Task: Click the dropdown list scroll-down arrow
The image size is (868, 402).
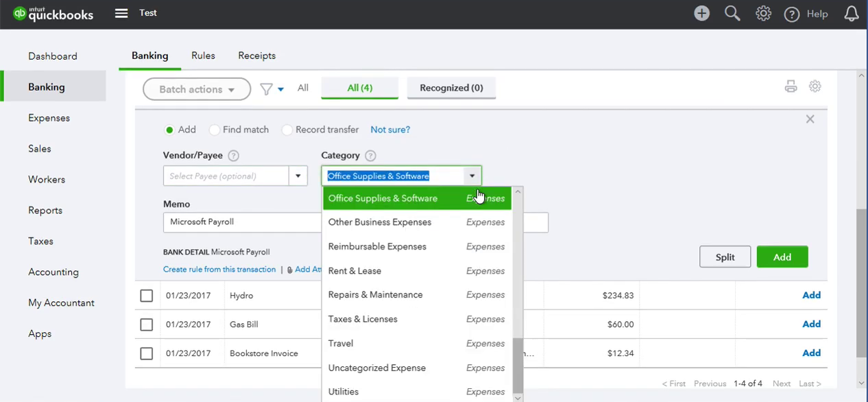Action: (518, 398)
